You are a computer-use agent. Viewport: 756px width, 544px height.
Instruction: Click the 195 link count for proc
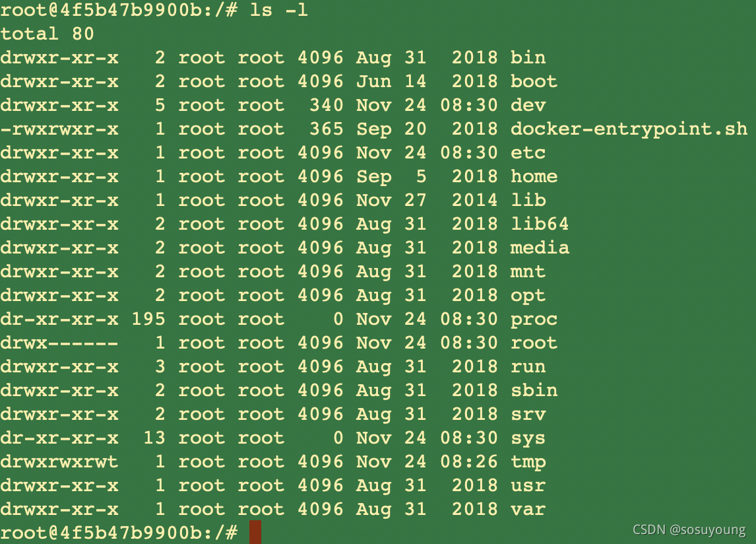pyautogui.click(x=148, y=319)
